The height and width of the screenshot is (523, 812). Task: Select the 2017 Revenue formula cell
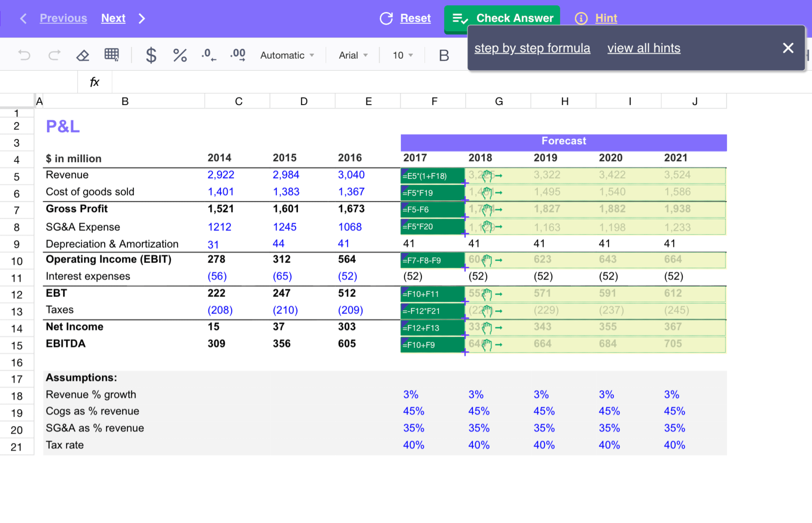pyautogui.click(x=432, y=176)
